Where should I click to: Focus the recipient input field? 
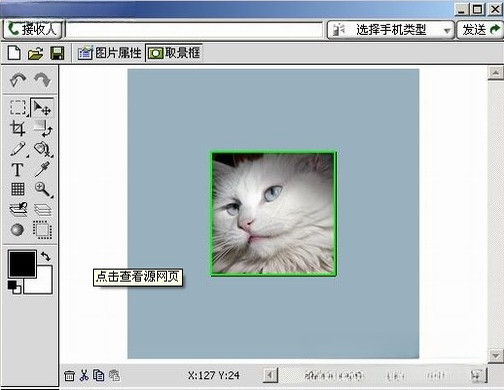coord(194,30)
